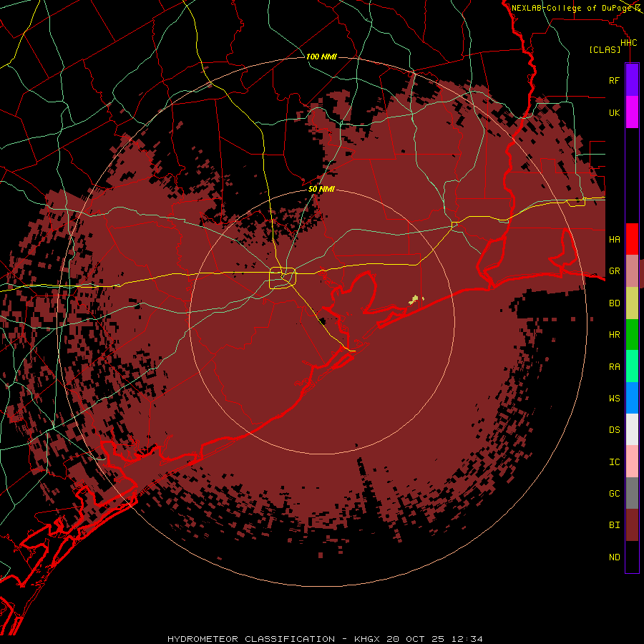Select the BI dark red legend swatch
The width and height of the screenshot is (644, 644).
coord(632,525)
